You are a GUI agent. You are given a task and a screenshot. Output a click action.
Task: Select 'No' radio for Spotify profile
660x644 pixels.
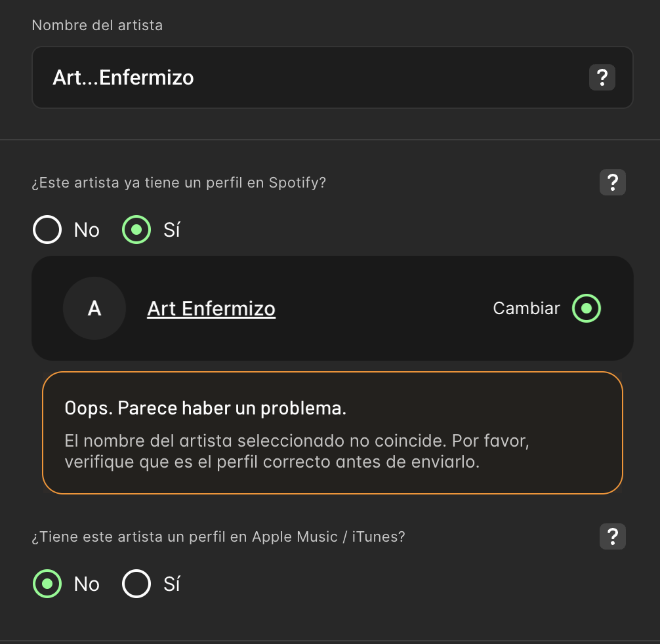tap(47, 230)
